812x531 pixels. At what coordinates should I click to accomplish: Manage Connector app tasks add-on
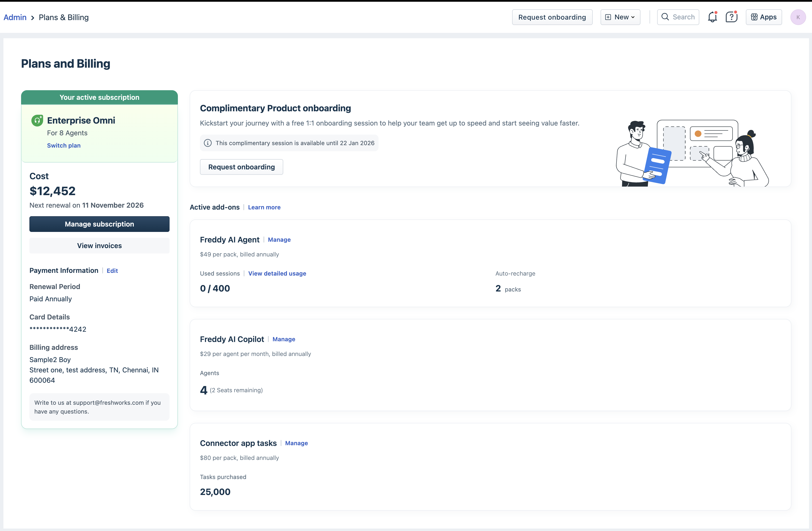tap(296, 443)
